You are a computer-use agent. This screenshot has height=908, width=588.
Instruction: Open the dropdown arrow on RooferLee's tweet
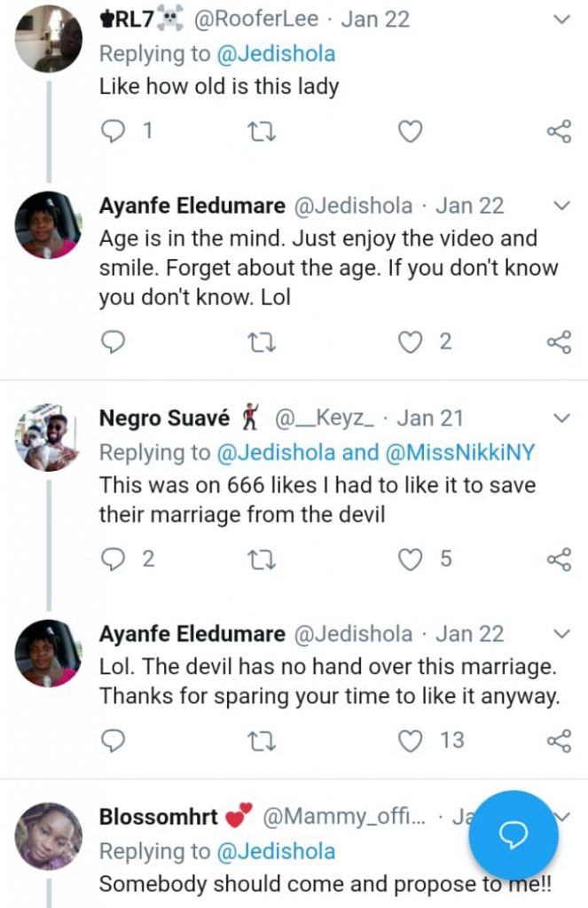[561, 20]
